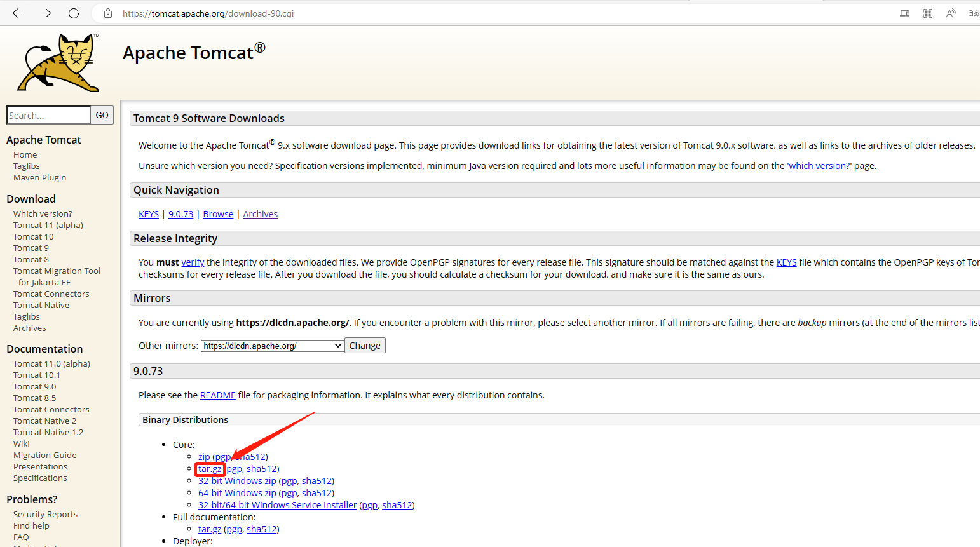Jump to 9.0.73 in Quick Navigation
Viewport: 980px width, 547px height.
[x=181, y=214]
